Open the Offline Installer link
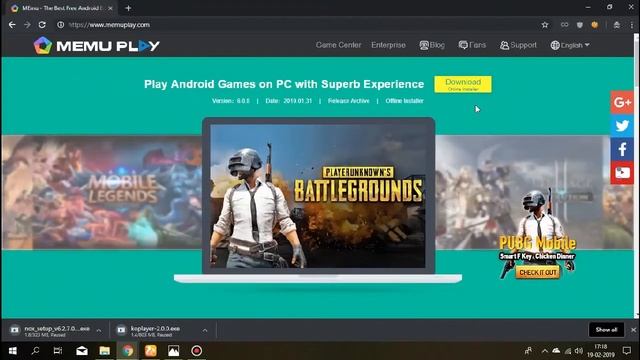This screenshot has height=360, width=640. point(404,101)
